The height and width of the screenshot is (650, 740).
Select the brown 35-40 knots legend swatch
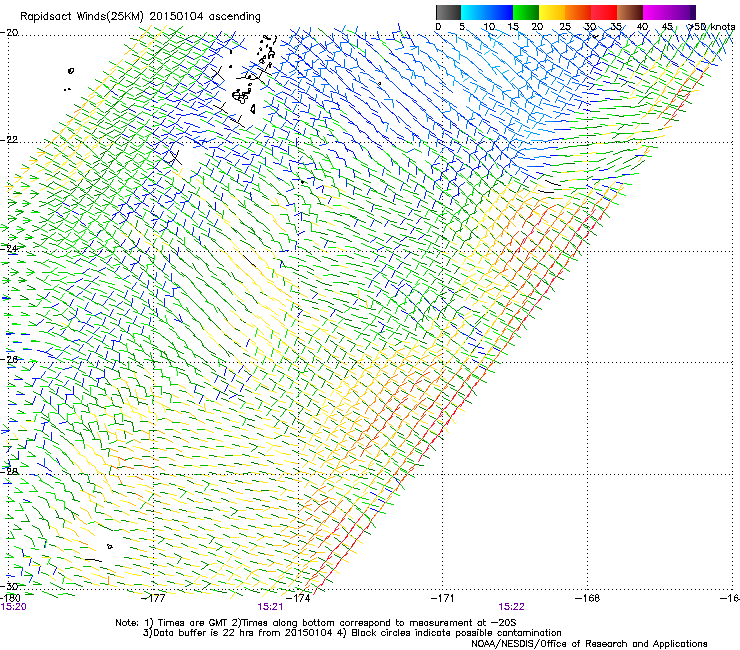pos(630,12)
